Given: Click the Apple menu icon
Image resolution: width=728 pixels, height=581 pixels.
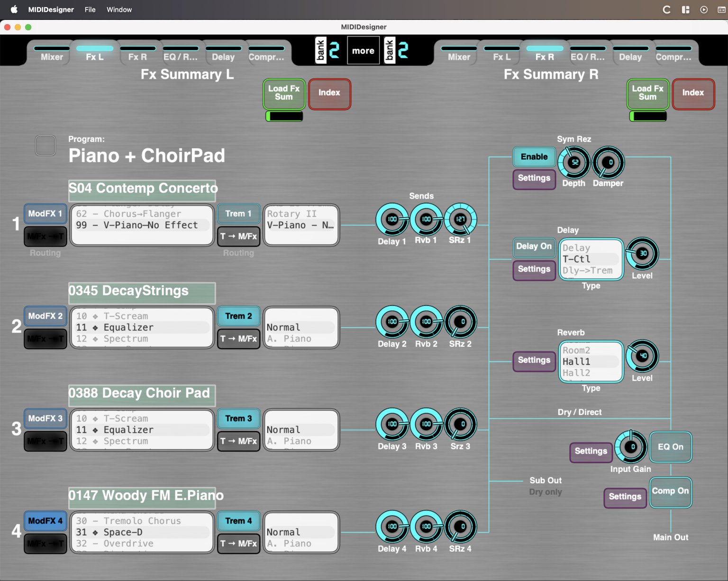Looking at the screenshot, I should point(14,9).
